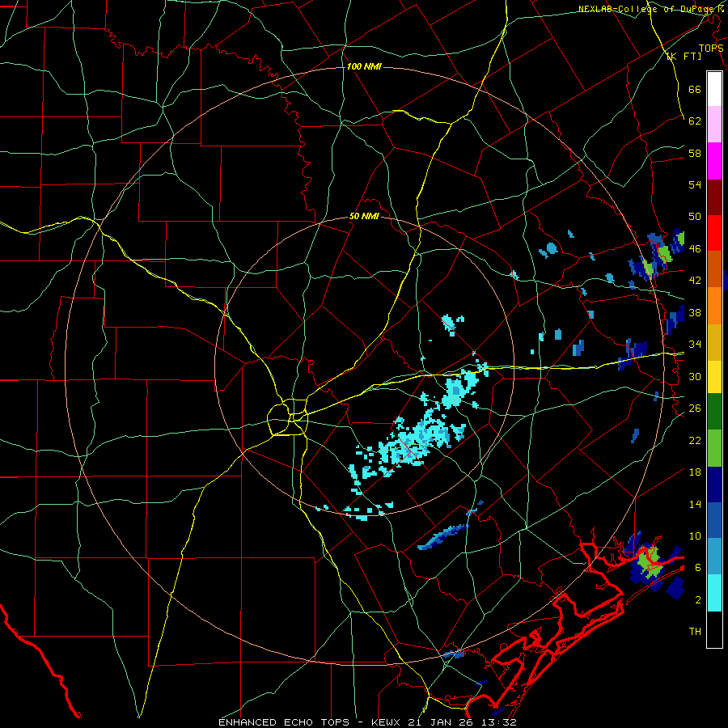Click the '26' legend value
This screenshot has width=728, height=728.
[x=695, y=408]
